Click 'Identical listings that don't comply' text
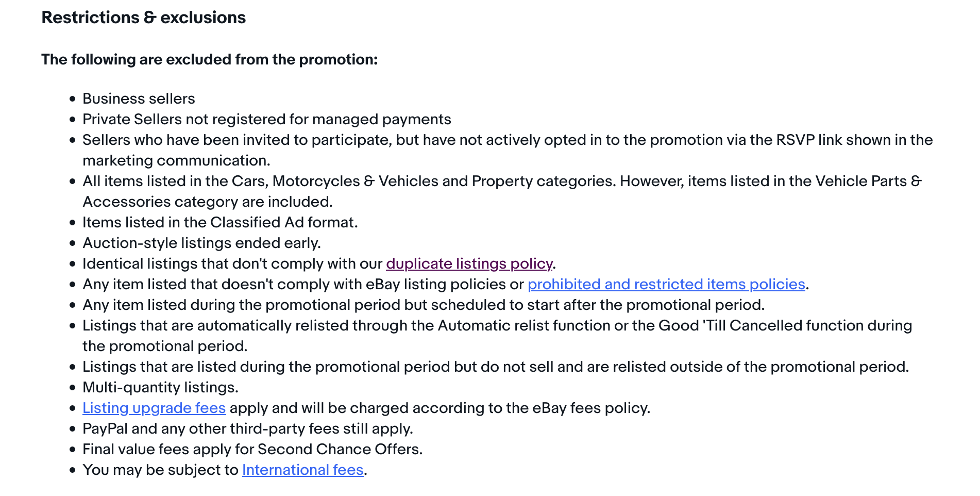Image resolution: width=980 pixels, height=496 pixels. tap(233, 263)
